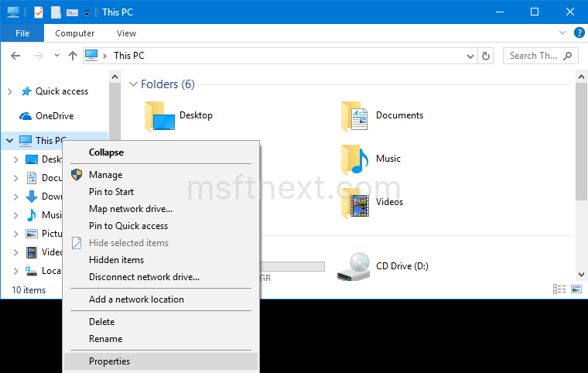Viewport: 588px width, 373px height.
Task: Select OneDrive in the navigation pane
Action: [x=54, y=116]
